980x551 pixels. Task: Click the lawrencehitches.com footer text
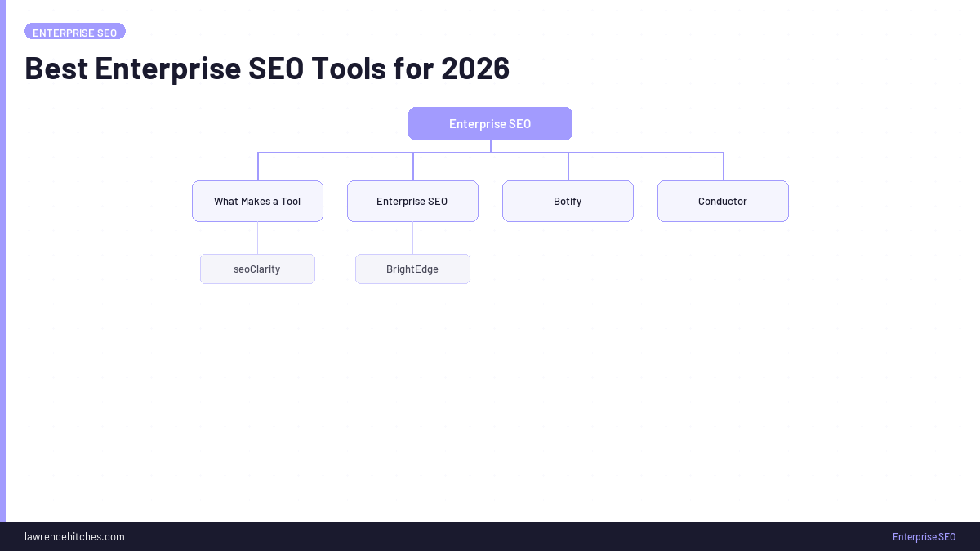point(74,536)
